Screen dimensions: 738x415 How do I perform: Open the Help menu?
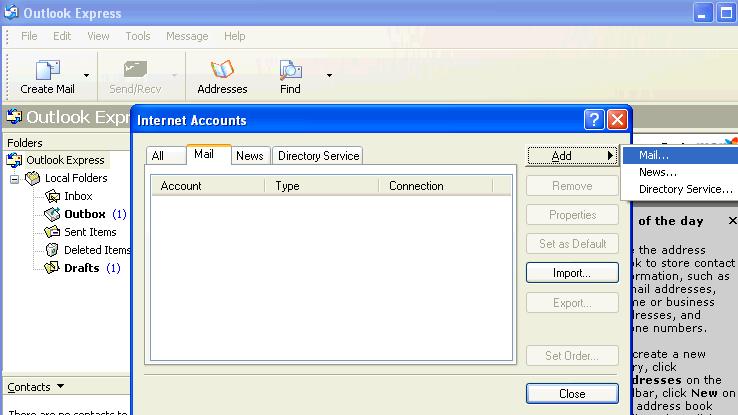coord(234,36)
